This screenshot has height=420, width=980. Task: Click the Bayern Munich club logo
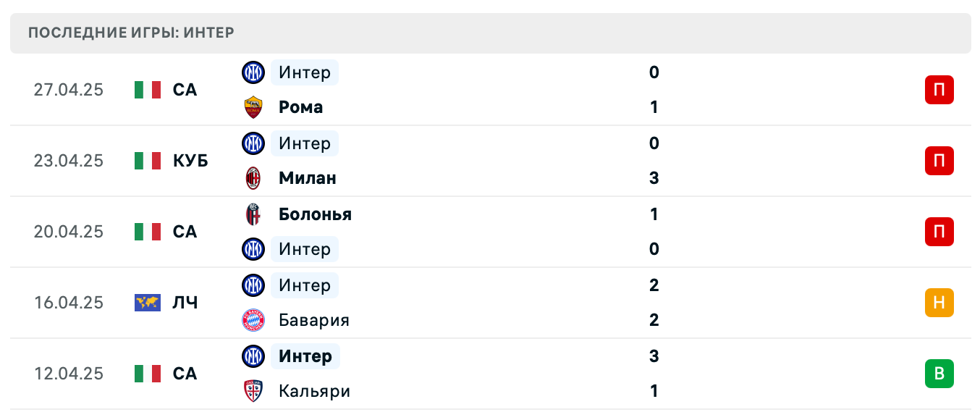pos(253,320)
